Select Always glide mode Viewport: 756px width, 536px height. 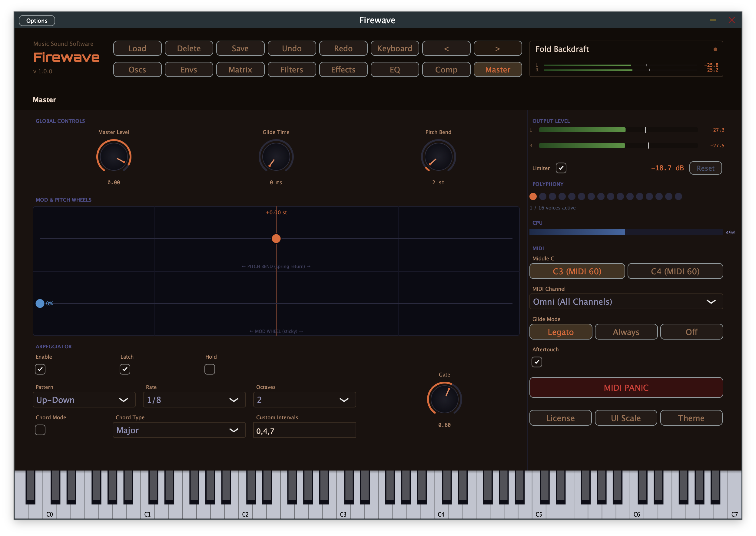click(626, 332)
